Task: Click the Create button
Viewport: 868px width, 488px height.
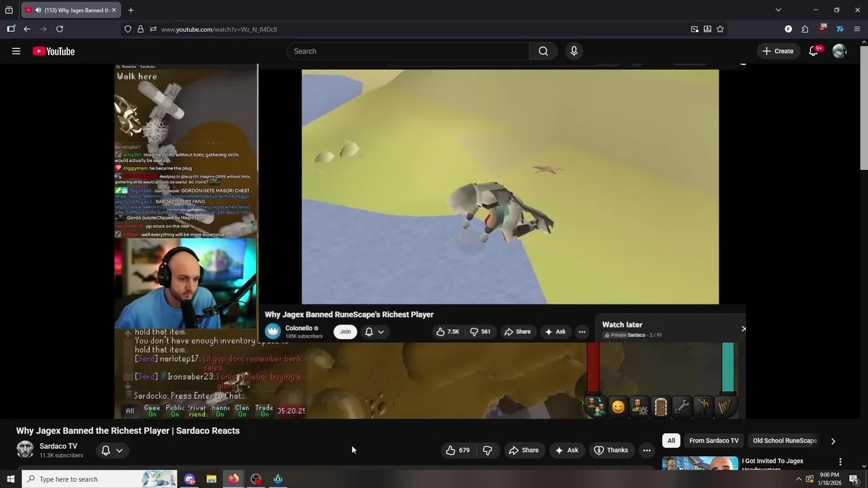Action: click(778, 51)
